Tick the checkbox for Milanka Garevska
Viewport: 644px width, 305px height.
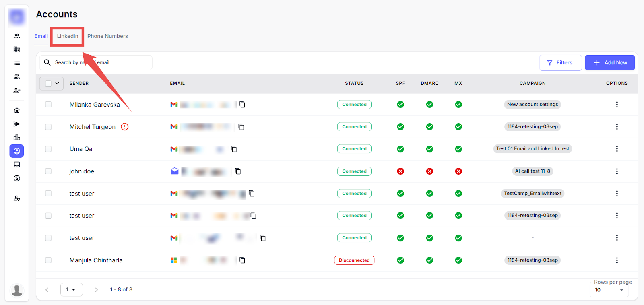48,105
